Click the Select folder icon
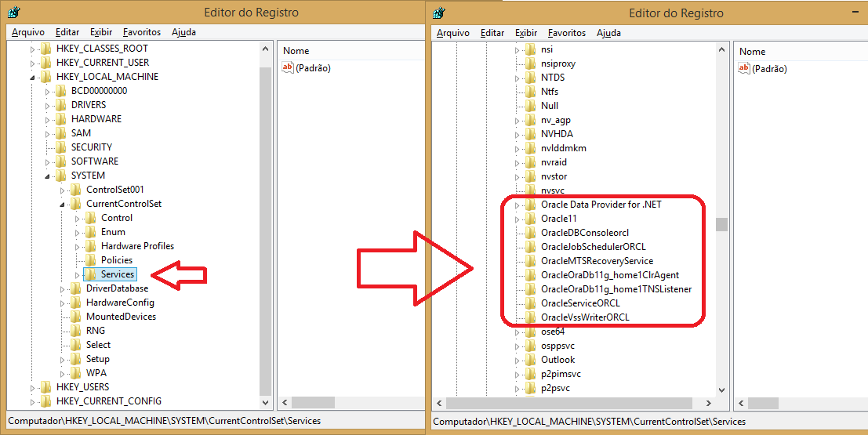868x435 pixels. [76, 345]
